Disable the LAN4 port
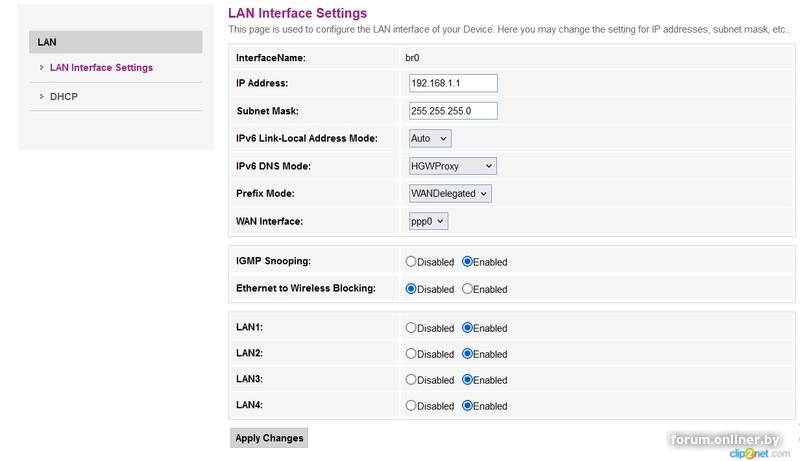Viewport: 800px width, 461px height. click(x=411, y=406)
